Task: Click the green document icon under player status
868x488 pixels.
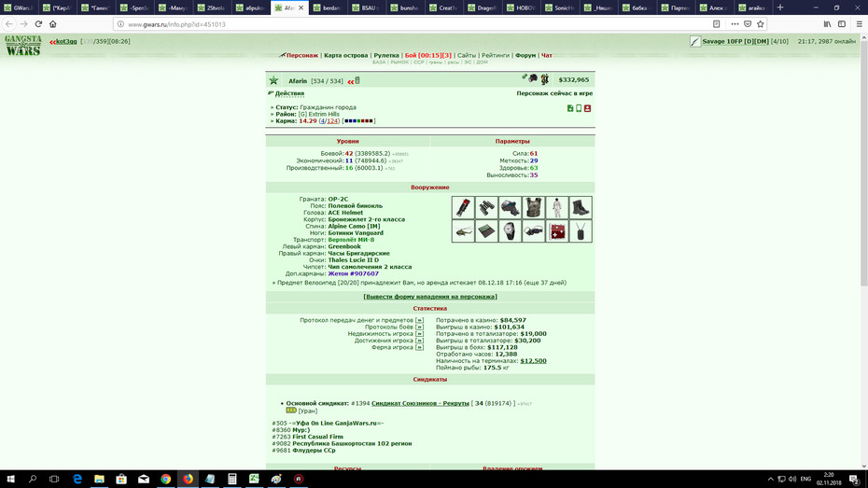Action: pyautogui.click(x=570, y=108)
